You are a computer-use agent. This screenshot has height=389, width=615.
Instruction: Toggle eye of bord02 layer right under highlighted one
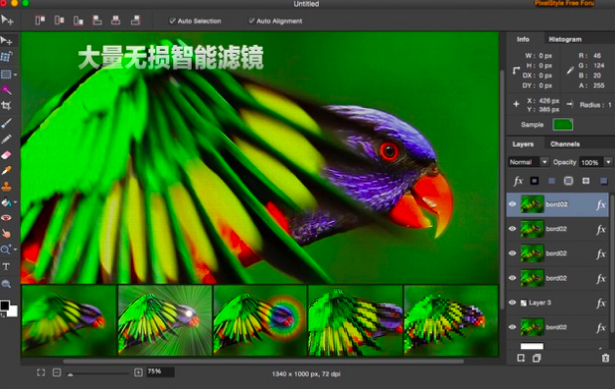512,229
